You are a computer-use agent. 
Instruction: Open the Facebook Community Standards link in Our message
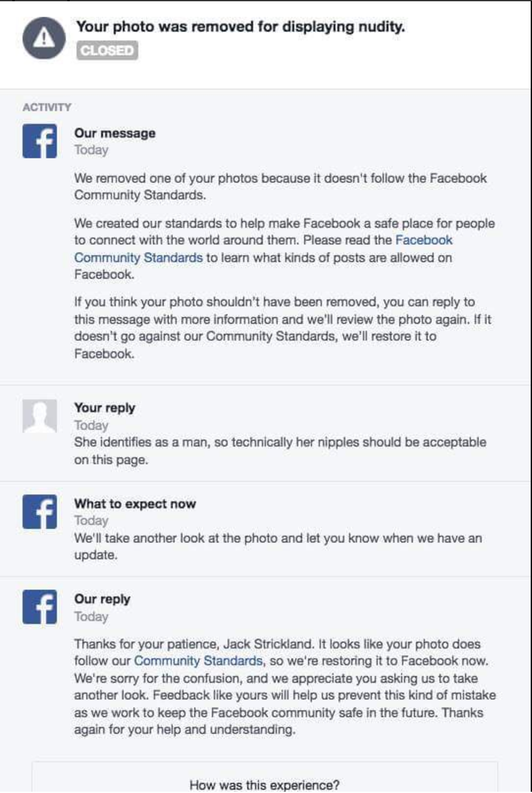(x=263, y=249)
